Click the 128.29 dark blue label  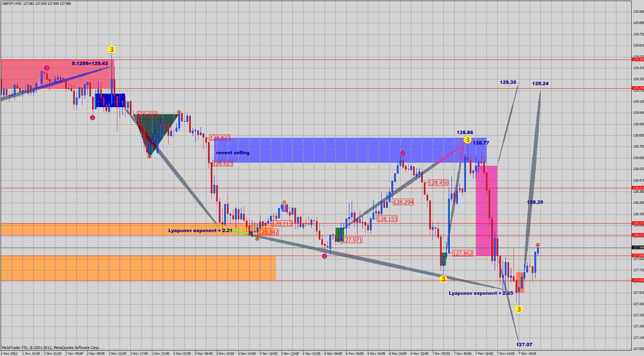point(535,202)
